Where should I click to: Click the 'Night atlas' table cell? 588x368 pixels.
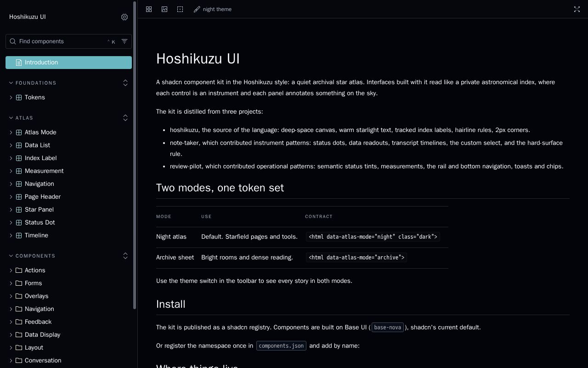click(175, 237)
